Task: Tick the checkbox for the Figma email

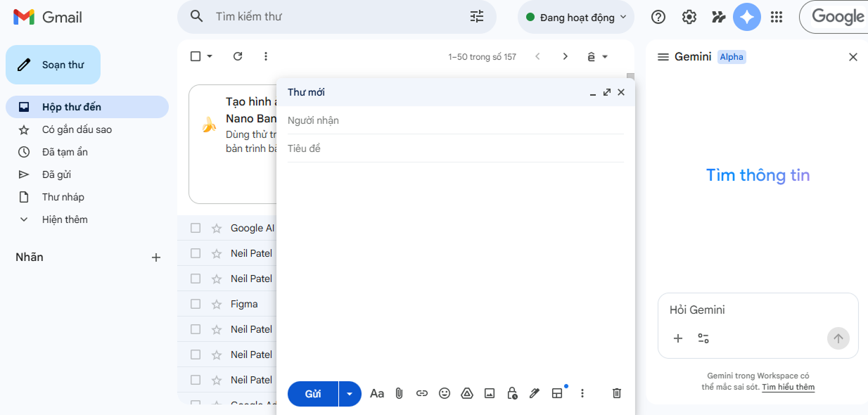Action: [196, 304]
